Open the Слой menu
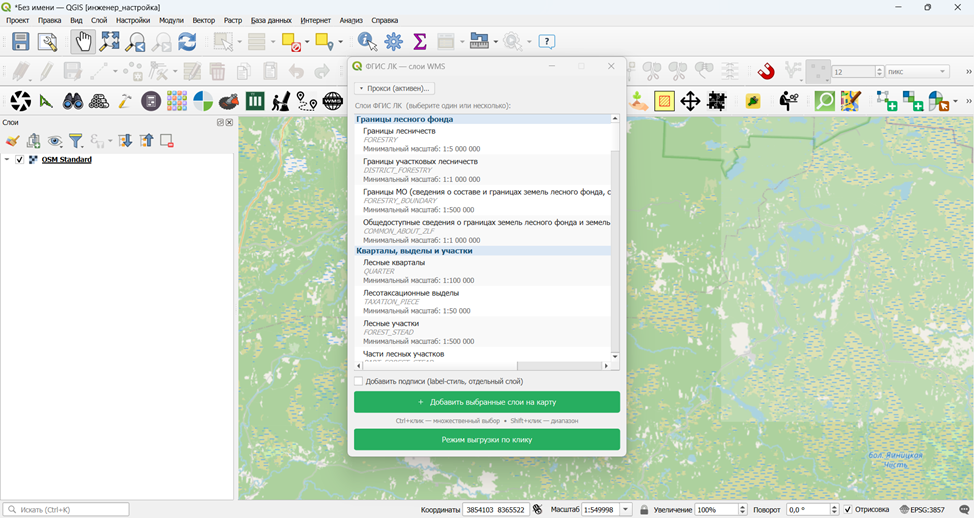This screenshot has width=974, height=518. (x=99, y=20)
